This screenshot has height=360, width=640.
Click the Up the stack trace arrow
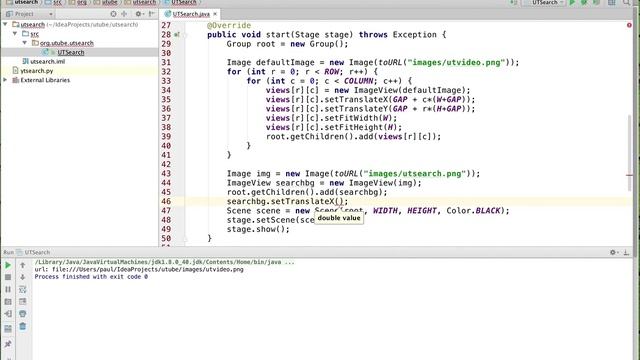click(x=22, y=265)
